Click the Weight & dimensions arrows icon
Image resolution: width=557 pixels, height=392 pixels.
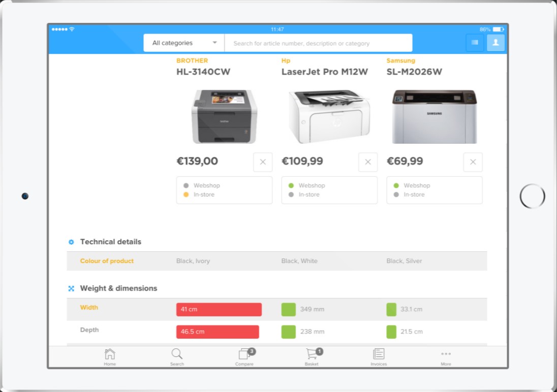[71, 288]
